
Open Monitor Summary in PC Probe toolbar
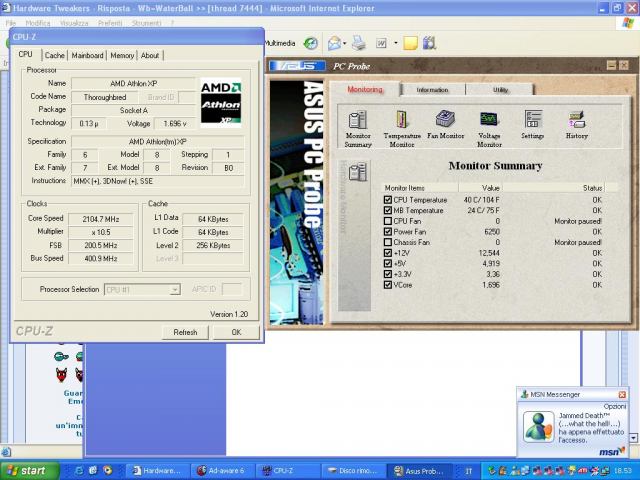coord(358,129)
